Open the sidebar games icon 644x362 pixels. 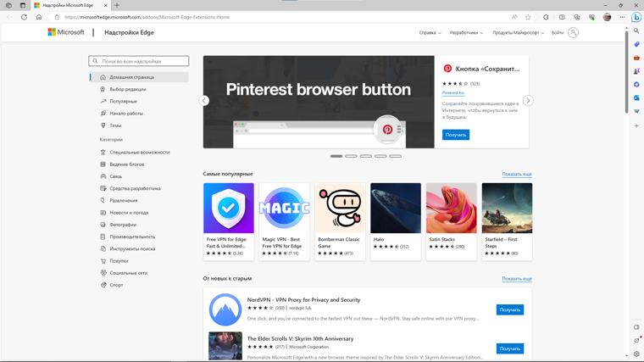click(636, 71)
